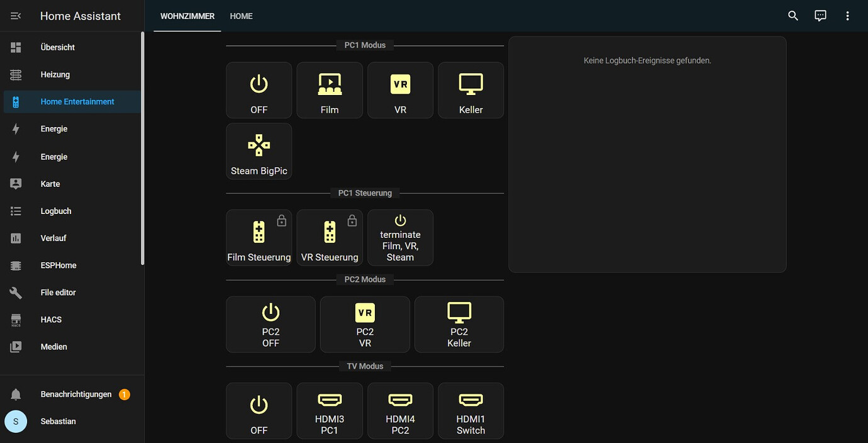868x443 pixels.
Task: Click the Keller monitor icon
Action: coord(470,90)
